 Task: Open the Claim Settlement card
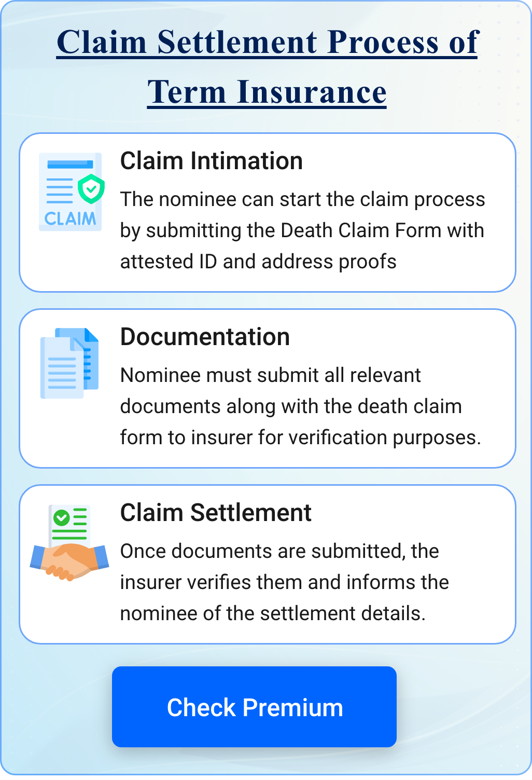tap(266, 563)
